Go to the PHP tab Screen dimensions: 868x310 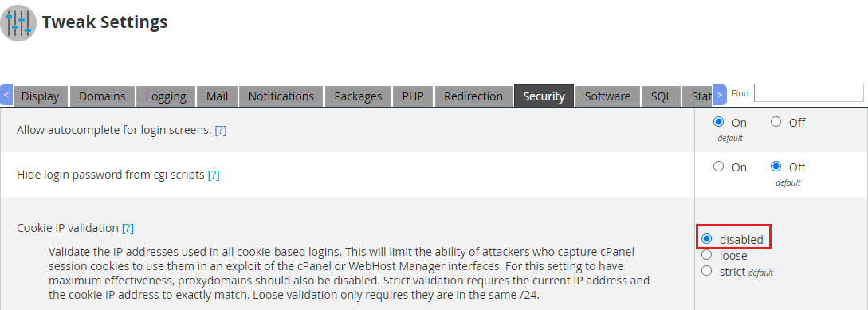click(413, 96)
